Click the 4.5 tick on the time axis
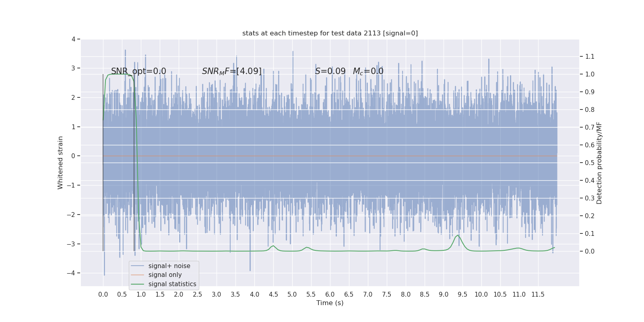The image size is (644, 322). 273,295
